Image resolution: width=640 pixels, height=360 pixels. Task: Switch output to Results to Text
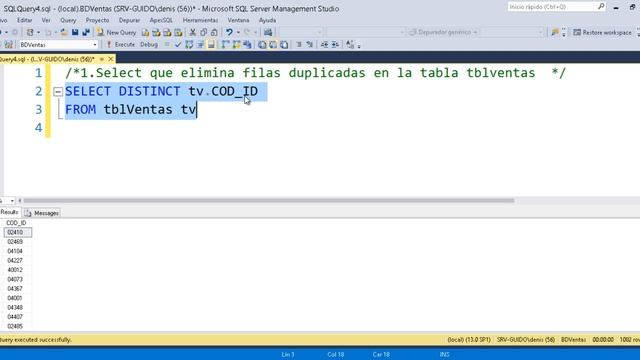click(x=262, y=44)
